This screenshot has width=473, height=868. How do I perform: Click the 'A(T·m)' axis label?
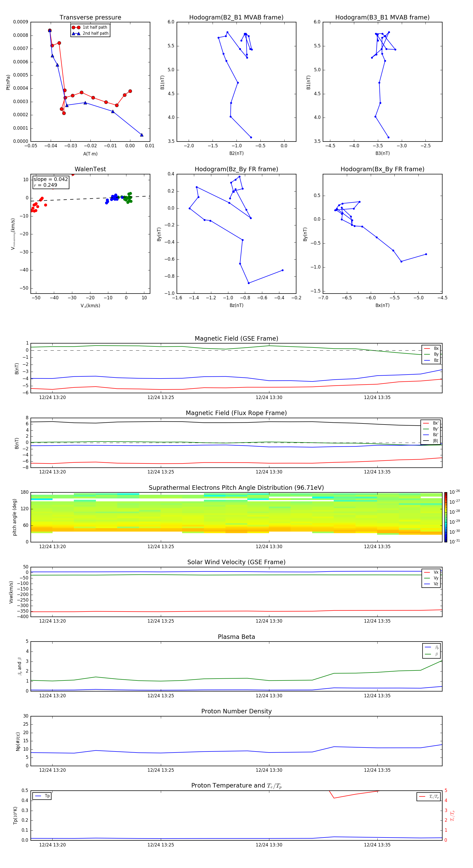point(90,154)
